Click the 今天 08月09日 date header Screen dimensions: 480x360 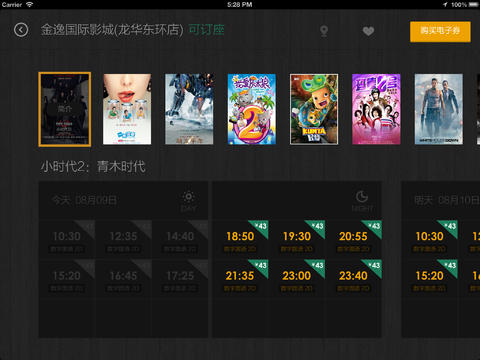(x=84, y=200)
